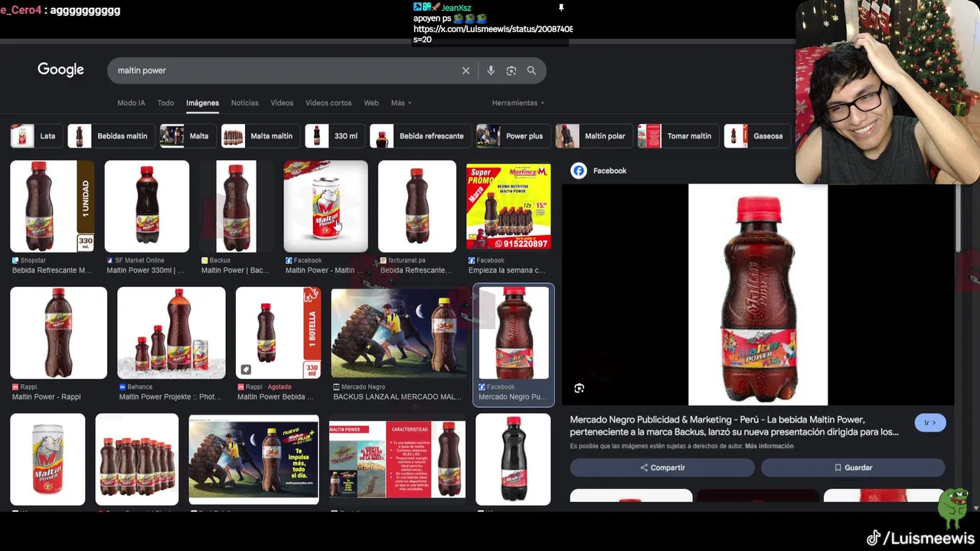980x551 pixels.
Task: Select the Bebida refrescante filter chip
Action: [x=420, y=136]
